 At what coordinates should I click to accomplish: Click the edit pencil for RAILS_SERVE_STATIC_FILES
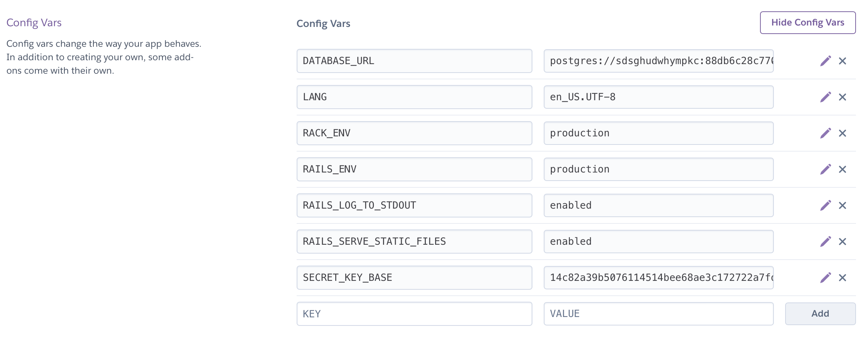[826, 241]
